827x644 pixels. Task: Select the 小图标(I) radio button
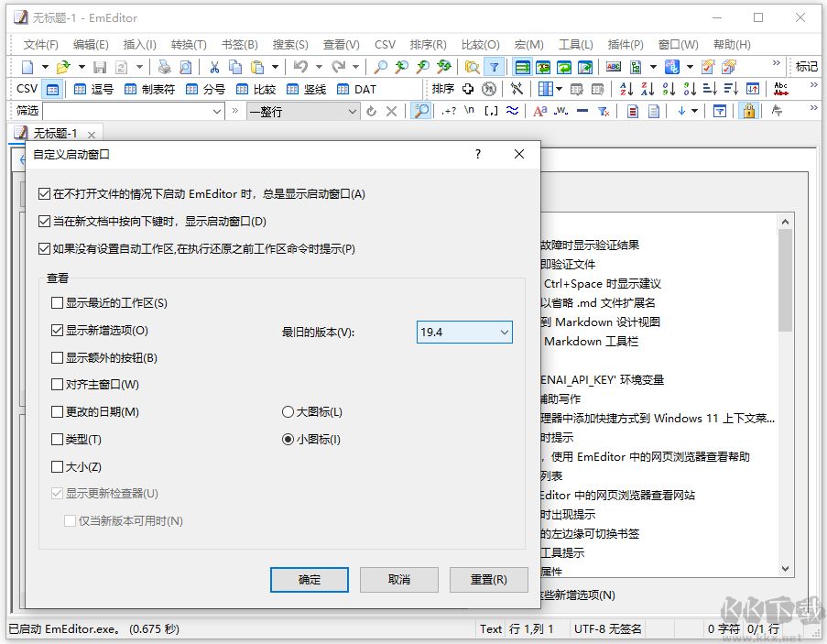click(x=288, y=440)
